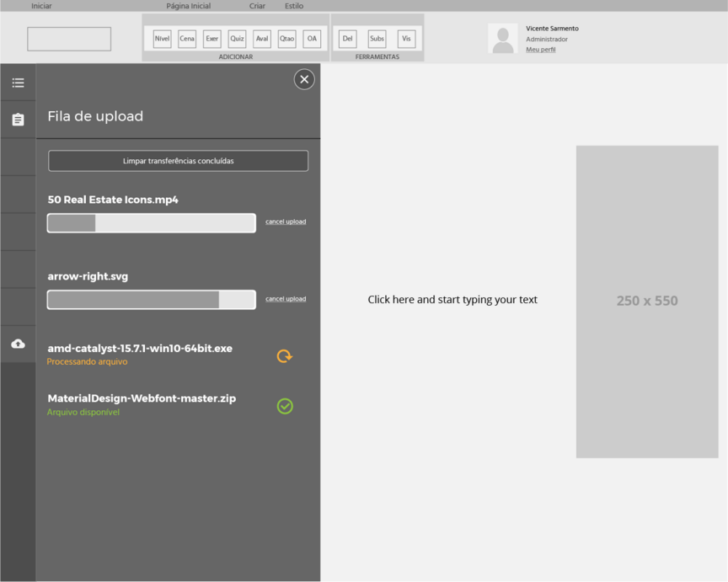Click the 'arrow-right.svg' file name
The image size is (728, 582).
tap(88, 276)
